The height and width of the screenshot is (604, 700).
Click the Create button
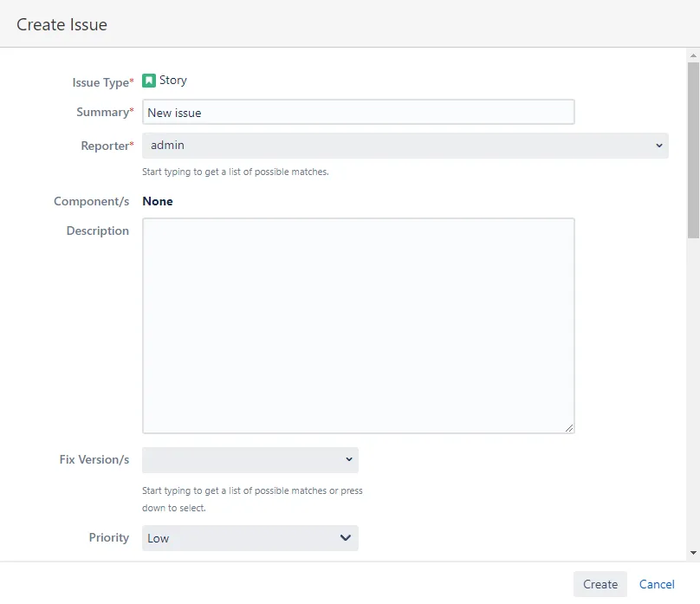(x=600, y=584)
